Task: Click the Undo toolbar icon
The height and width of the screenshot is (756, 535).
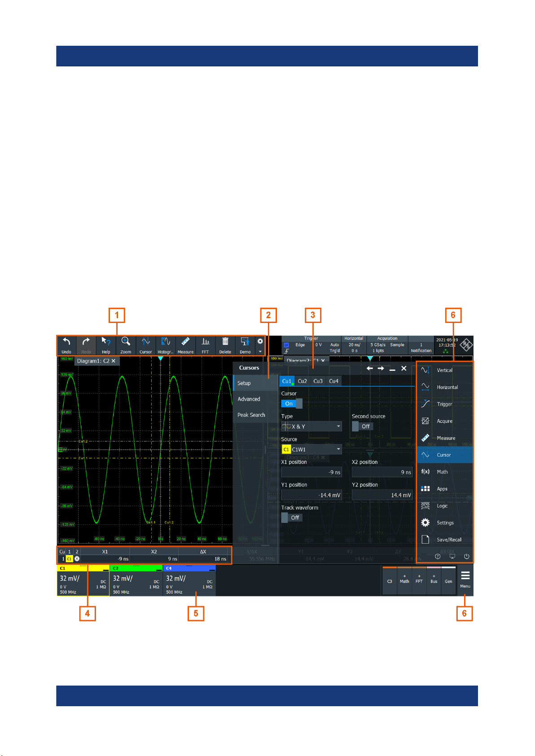Action: 66,345
